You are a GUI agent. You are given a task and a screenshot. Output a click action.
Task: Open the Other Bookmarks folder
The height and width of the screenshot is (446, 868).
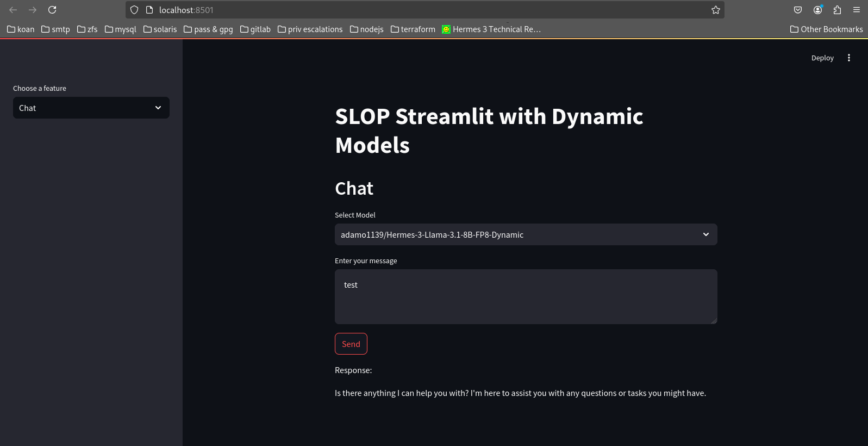tap(826, 29)
